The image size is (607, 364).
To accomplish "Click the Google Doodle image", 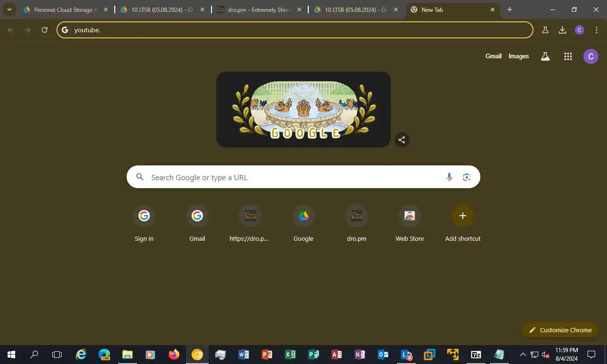I will tap(303, 109).
